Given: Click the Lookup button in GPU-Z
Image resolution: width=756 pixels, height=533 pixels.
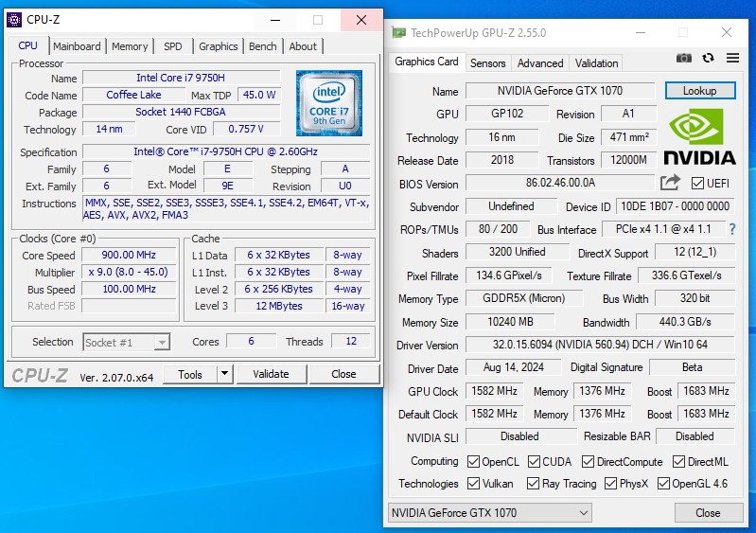Looking at the screenshot, I should pyautogui.click(x=700, y=91).
